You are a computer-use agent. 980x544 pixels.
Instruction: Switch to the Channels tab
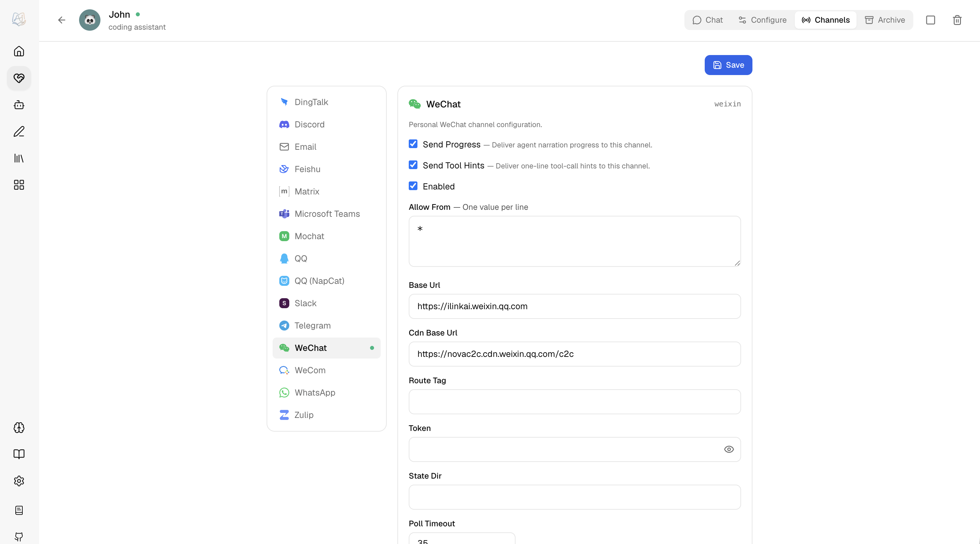point(826,20)
